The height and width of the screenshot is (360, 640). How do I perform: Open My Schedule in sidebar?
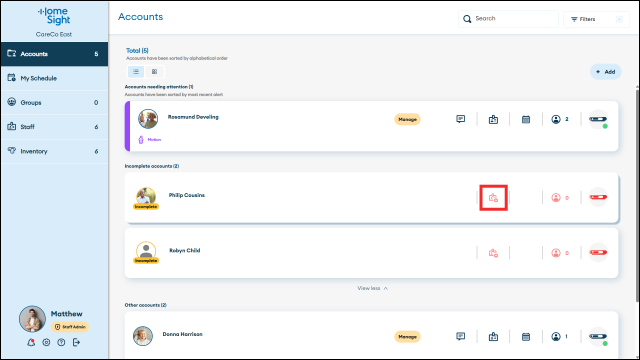tap(54, 78)
